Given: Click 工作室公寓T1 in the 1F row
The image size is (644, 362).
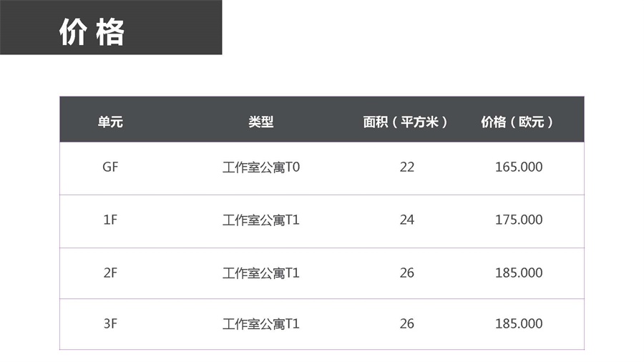Looking at the screenshot, I should tap(261, 220).
